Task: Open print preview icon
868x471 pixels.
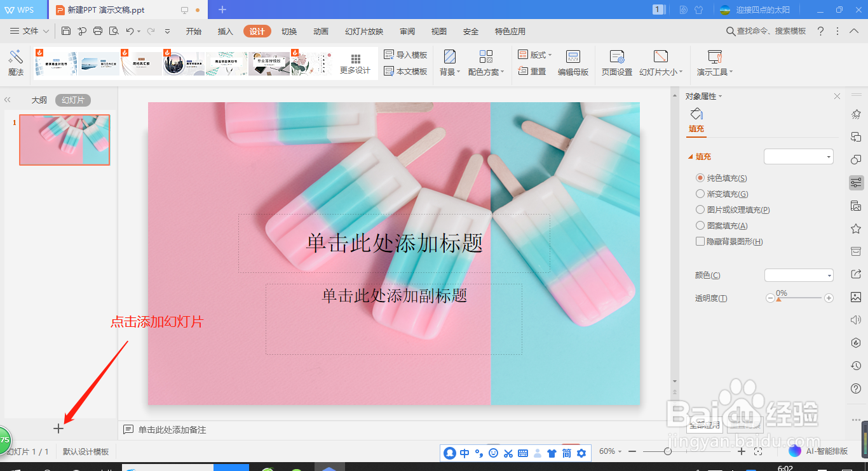Action: tap(114, 31)
